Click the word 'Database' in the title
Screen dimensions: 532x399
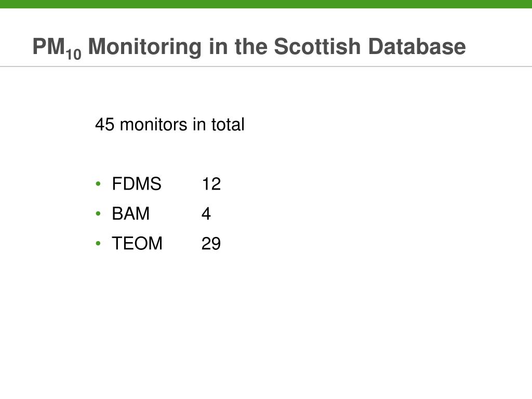(417, 46)
